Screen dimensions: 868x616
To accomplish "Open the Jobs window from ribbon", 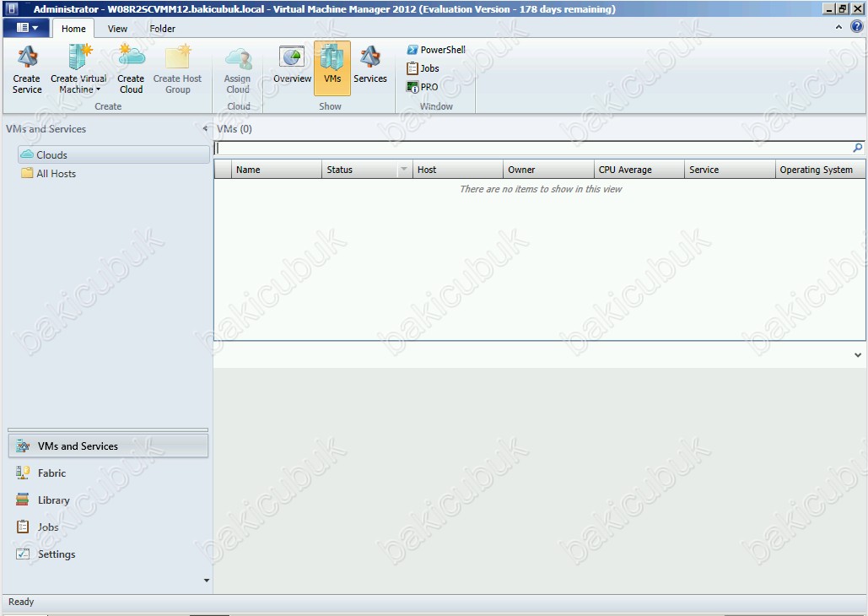I will tap(423, 68).
